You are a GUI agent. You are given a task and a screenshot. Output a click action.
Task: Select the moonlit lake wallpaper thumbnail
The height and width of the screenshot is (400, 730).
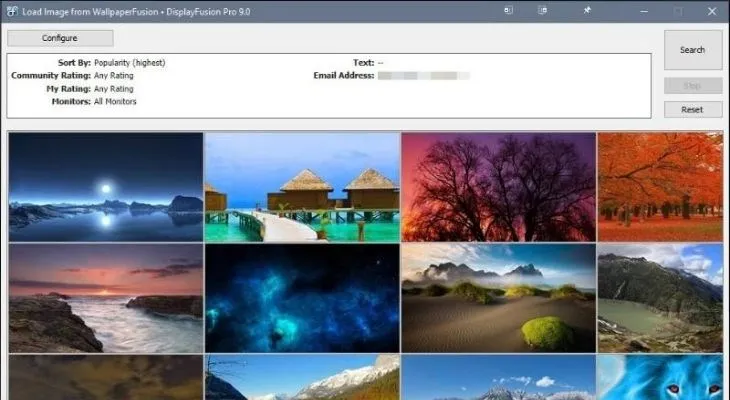pos(106,187)
